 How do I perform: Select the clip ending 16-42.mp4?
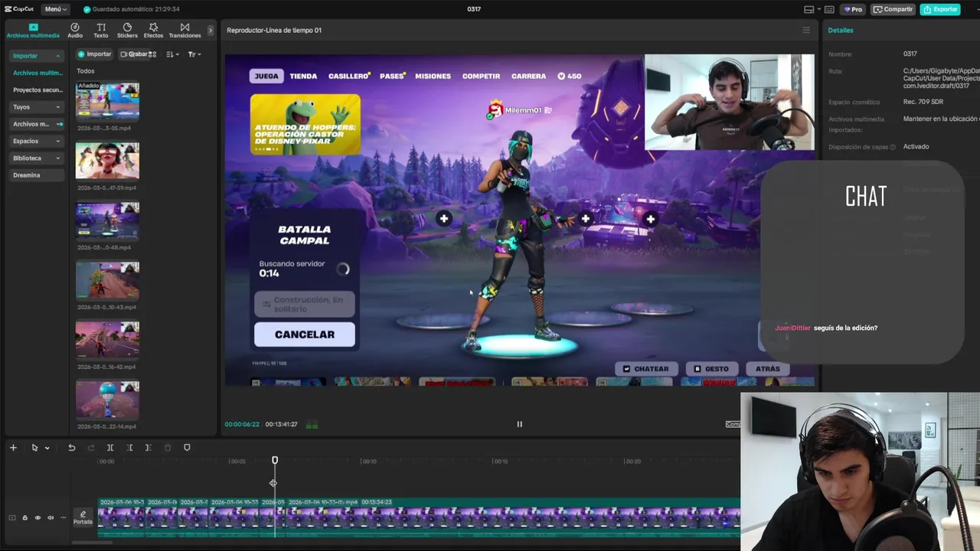pos(107,340)
